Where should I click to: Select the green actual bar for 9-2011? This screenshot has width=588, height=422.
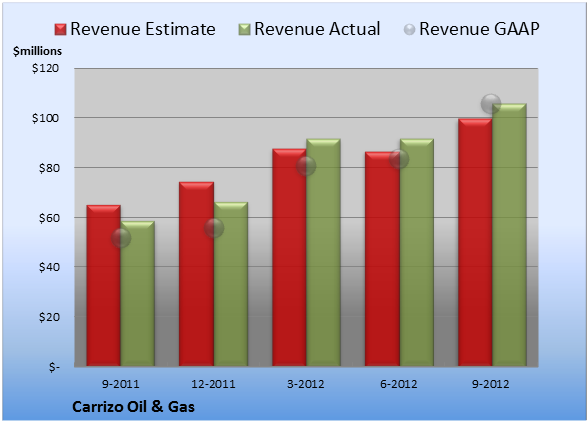138,293
